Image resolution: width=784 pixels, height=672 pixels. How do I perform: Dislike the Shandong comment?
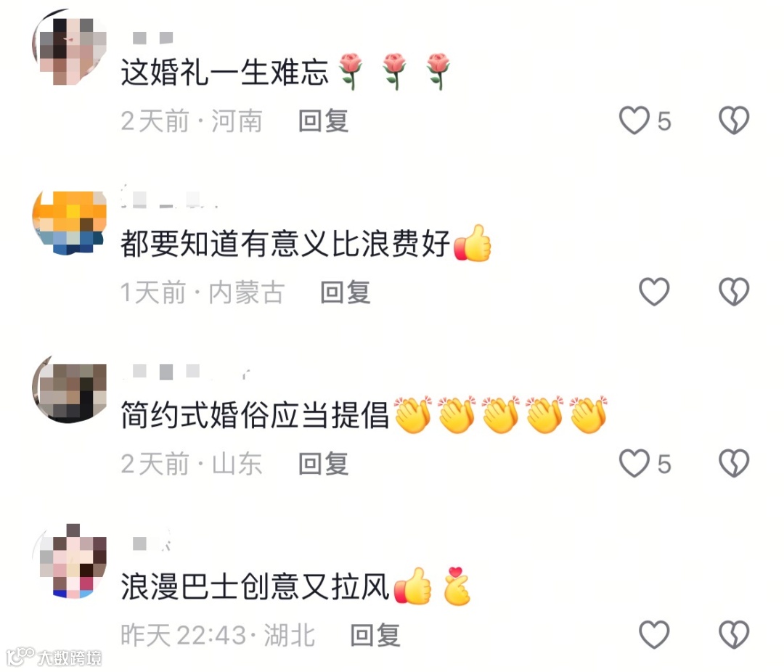click(733, 463)
